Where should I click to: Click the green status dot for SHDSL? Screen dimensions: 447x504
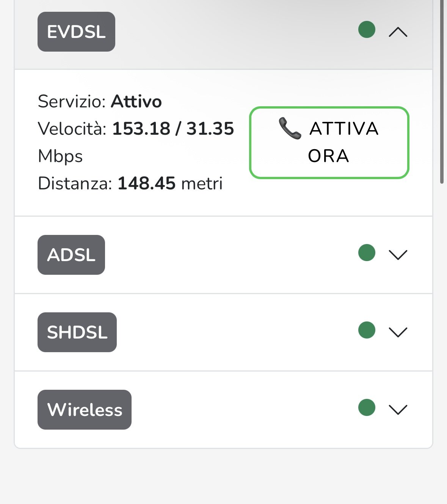(367, 330)
